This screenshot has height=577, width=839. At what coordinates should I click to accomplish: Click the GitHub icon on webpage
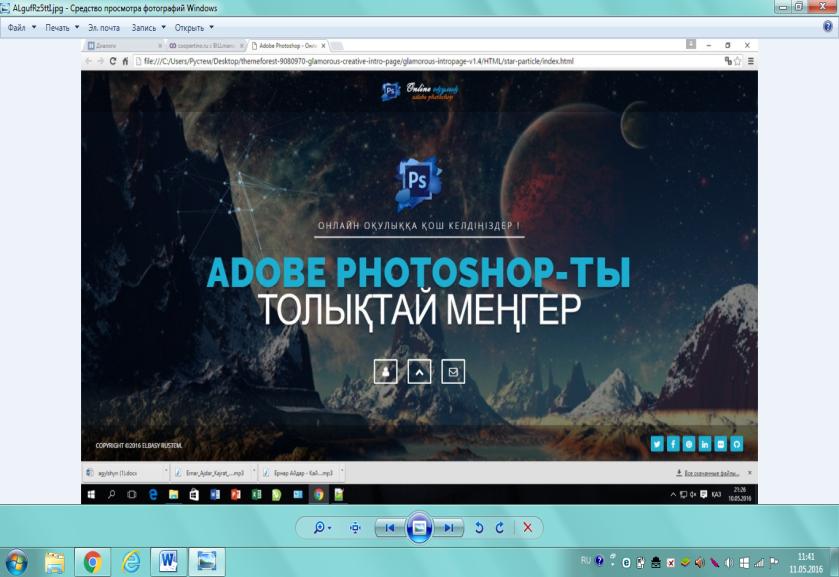(737, 444)
